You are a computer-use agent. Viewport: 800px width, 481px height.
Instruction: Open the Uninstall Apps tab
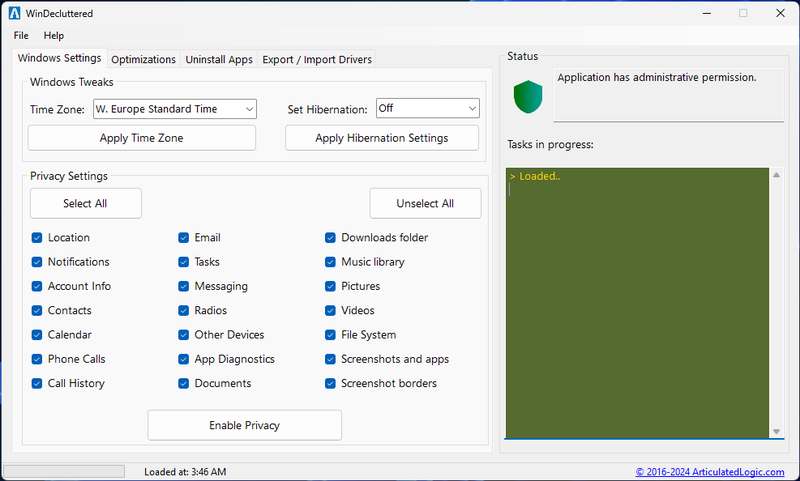coord(219,60)
